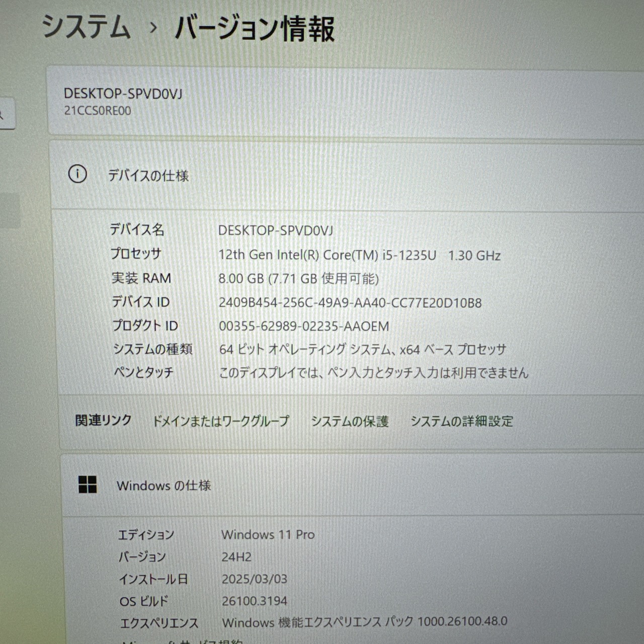Screen dimensions: 644x644
Task: Select the OS build value 26100.3194
Action: [255, 601]
